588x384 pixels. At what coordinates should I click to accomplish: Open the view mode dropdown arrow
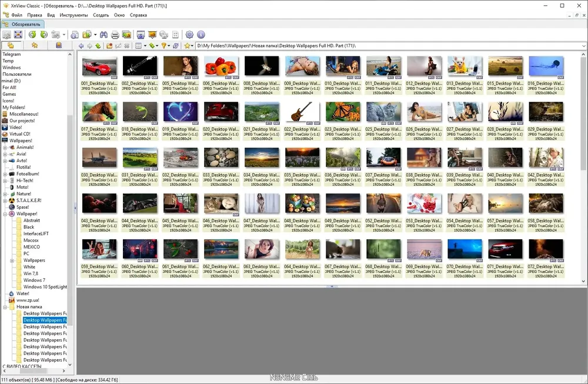tap(145, 46)
